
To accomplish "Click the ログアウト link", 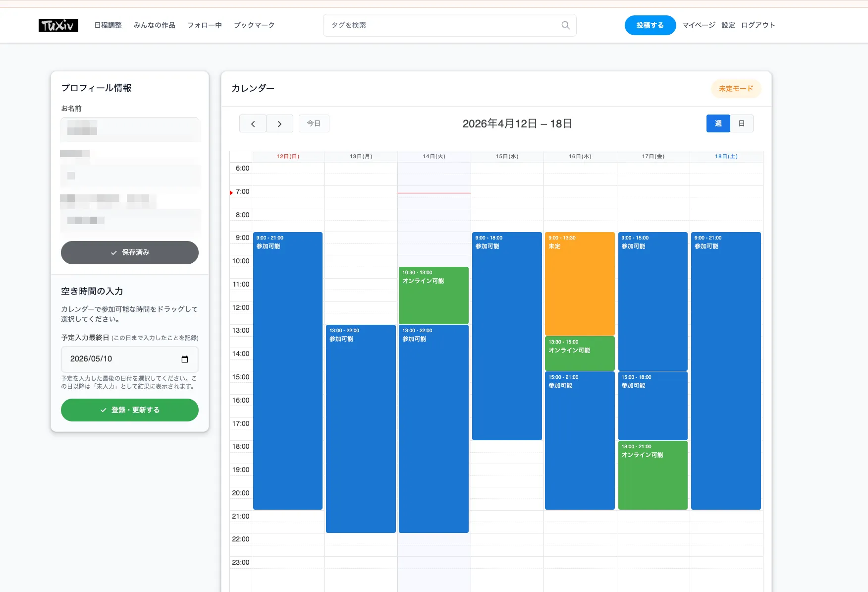I will click(x=758, y=25).
